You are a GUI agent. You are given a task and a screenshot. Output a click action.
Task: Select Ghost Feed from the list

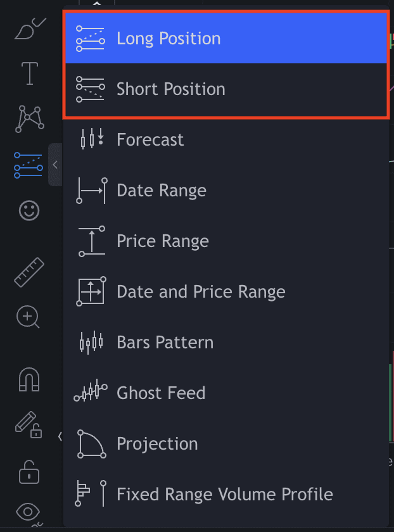[x=161, y=393]
